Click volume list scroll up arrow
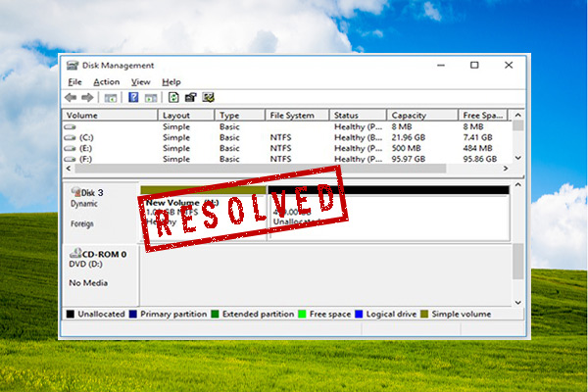This screenshot has width=588, height=392. [x=517, y=115]
